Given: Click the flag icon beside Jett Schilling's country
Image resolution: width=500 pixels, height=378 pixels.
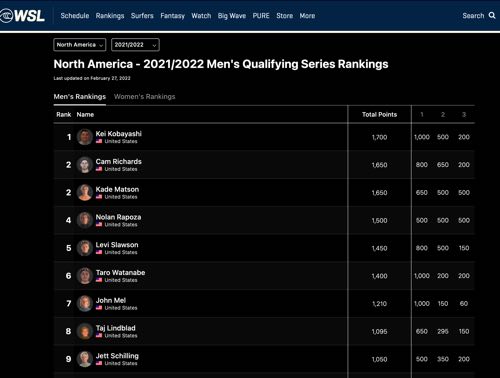Looking at the screenshot, I should [x=99, y=363].
